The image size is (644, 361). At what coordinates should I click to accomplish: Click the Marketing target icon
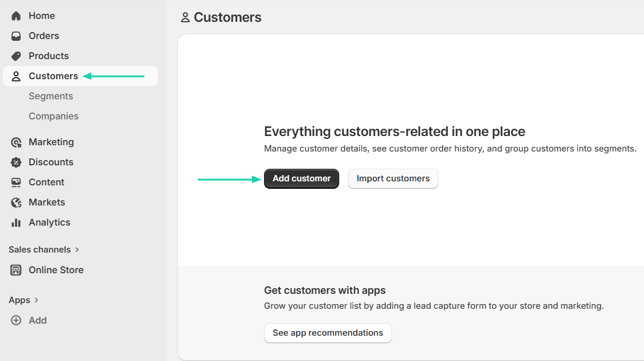click(x=16, y=142)
